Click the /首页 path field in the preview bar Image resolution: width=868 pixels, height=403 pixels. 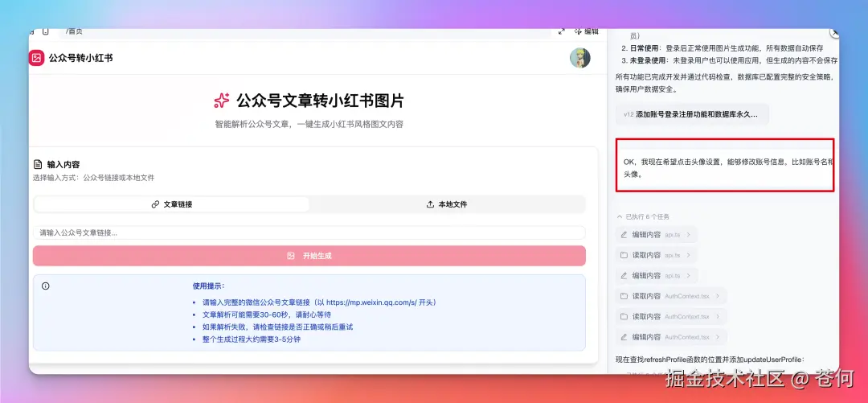[305, 32]
